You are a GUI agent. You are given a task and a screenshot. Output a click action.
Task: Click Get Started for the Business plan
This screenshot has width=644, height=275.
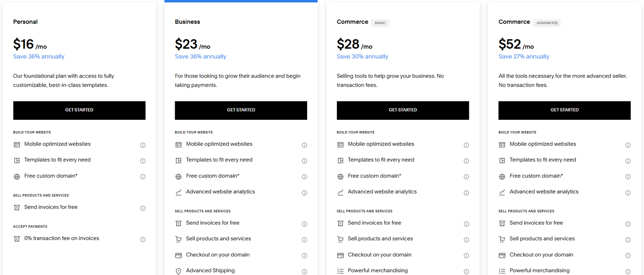pos(241,110)
